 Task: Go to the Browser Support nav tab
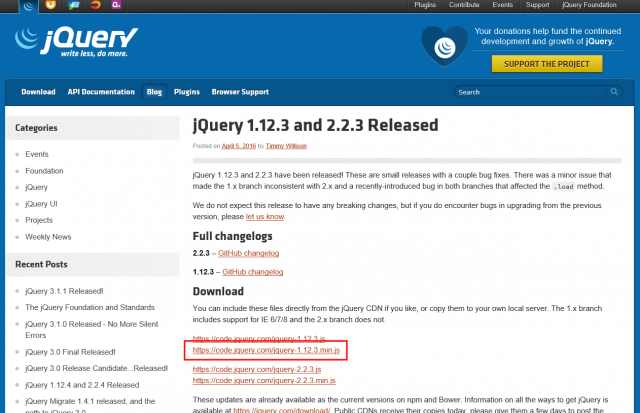[x=240, y=92]
